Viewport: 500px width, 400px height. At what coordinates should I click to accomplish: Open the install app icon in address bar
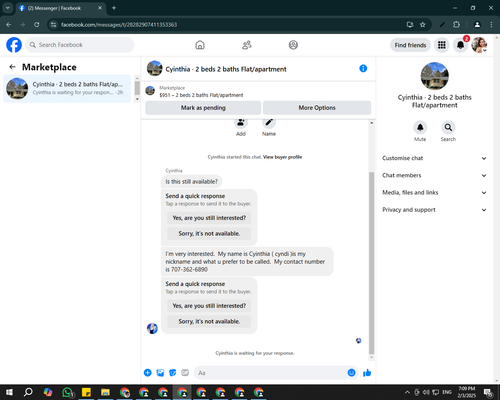pos(410,25)
